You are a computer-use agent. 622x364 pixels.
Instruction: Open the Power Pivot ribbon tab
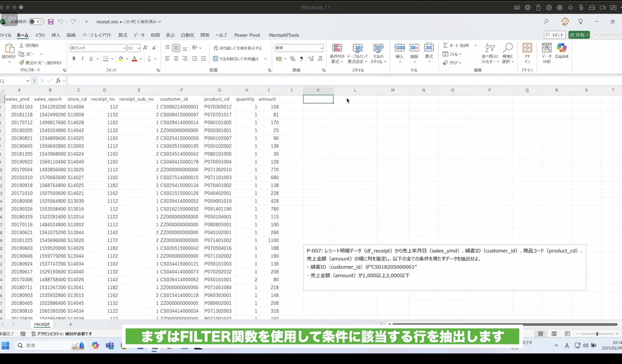pos(247,35)
